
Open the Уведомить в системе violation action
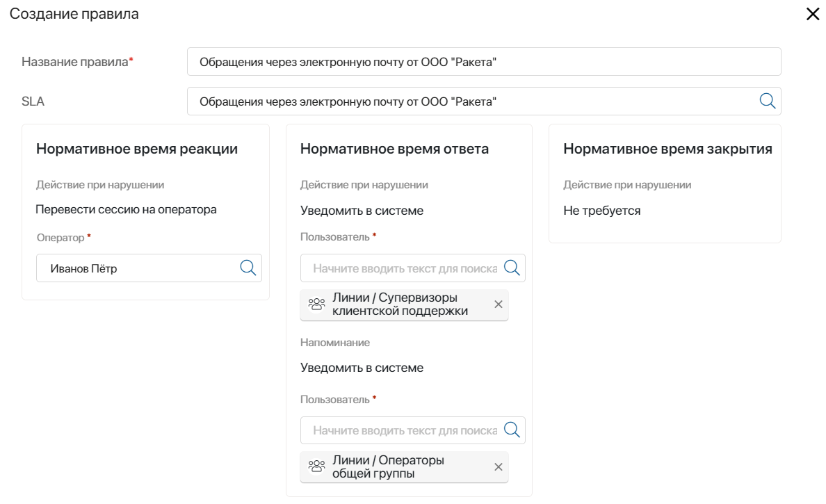pyautogui.click(x=362, y=211)
